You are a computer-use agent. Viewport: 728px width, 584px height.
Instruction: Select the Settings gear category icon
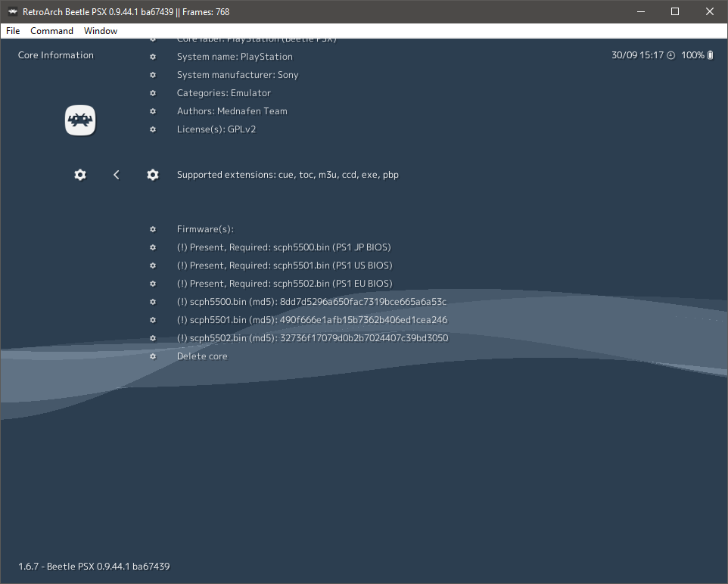click(80, 175)
